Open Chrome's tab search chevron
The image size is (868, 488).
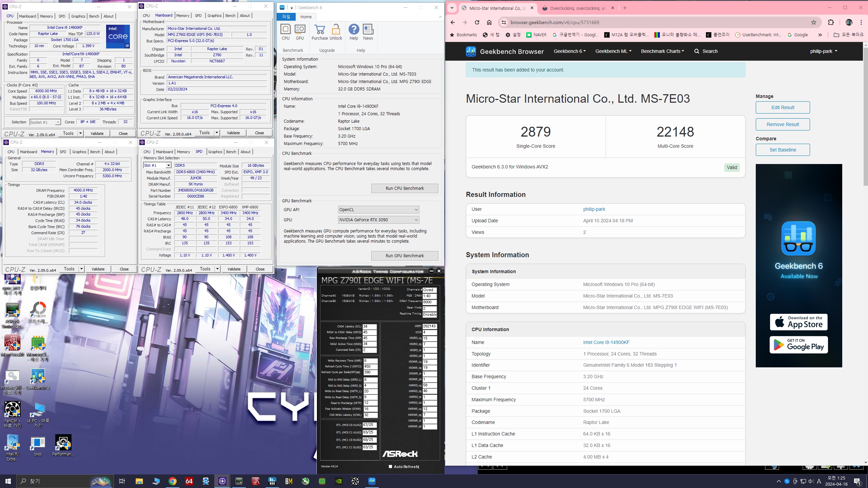pyautogui.click(x=452, y=8)
